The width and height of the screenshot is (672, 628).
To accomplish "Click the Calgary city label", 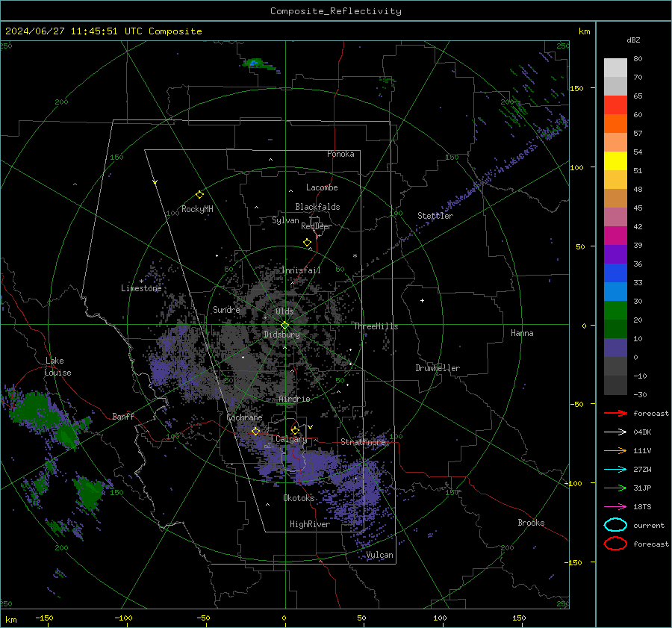I will coord(291,439).
